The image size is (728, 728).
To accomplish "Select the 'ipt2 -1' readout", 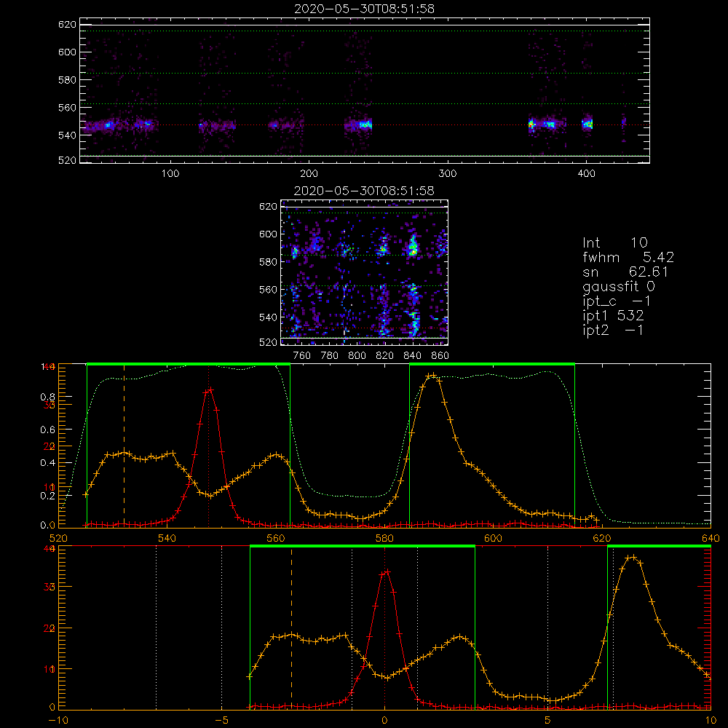I will pyautogui.click(x=613, y=330).
